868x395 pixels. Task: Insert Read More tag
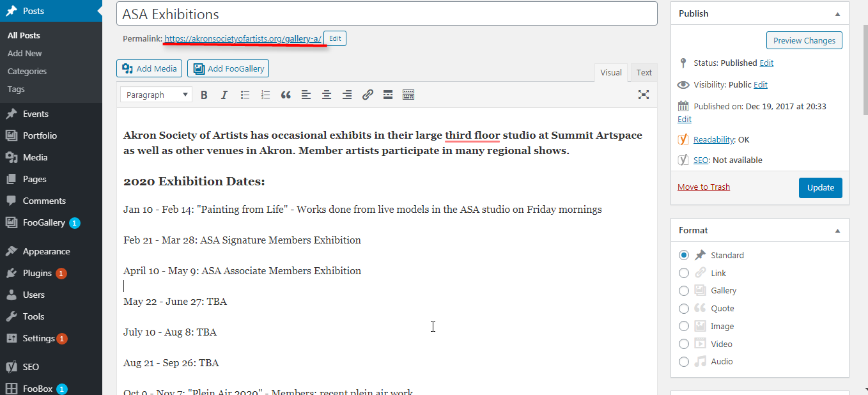point(388,95)
